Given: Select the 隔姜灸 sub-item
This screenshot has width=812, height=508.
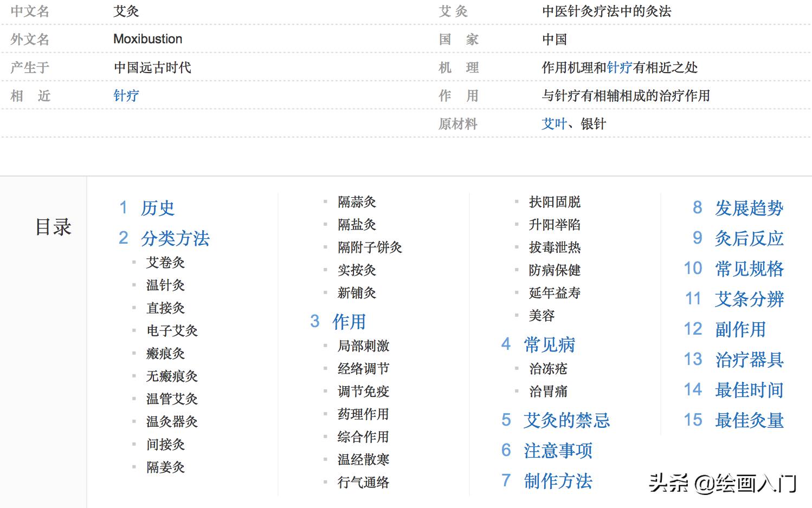Looking at the screenshot, I should (165, 467).
